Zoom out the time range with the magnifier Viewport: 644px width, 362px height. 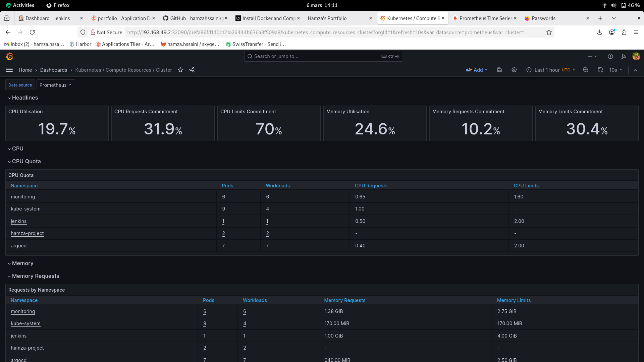pyautogui.click(x=586, y=70)
